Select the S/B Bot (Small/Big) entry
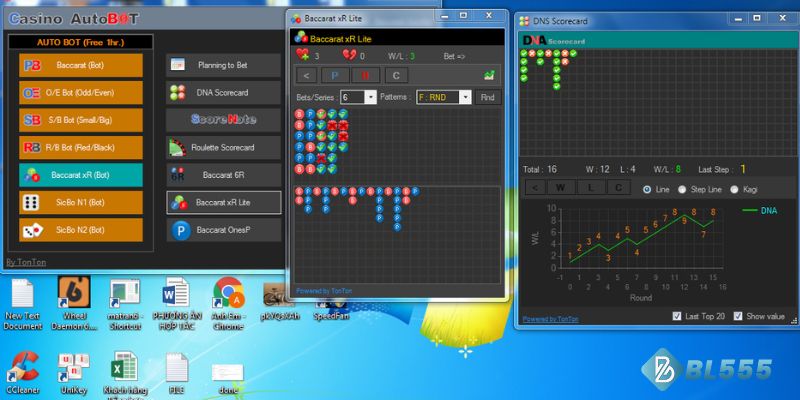 [x=81, y=120]
